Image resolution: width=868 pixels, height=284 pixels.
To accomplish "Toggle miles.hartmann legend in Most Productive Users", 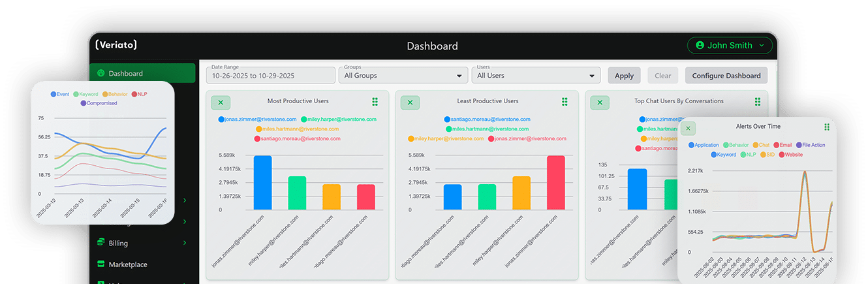I will (x=297, y=129).
